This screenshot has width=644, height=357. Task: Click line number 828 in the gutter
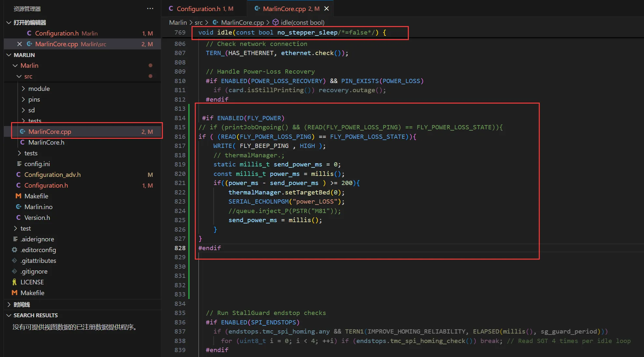[x=180, y=248]
